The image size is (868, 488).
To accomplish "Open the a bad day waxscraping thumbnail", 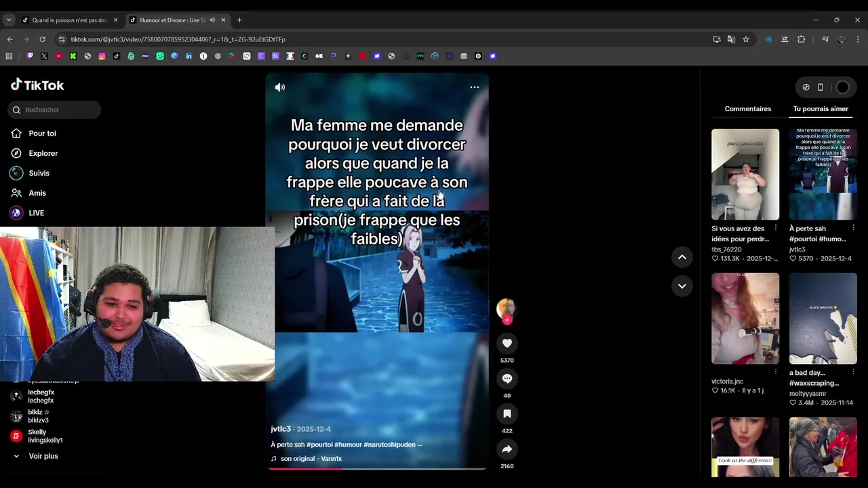I will (x=823, y=319).
